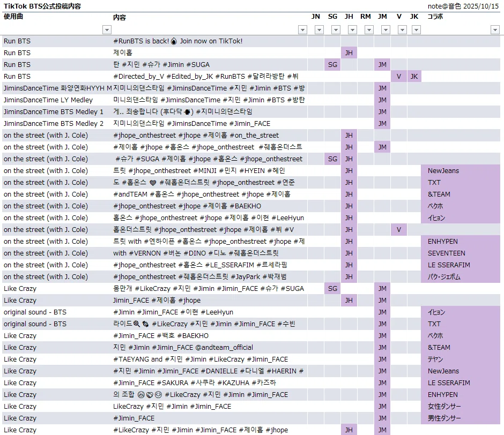The width and height of the screenshot is (504, 435).
Task: Select the 'with #VERNON #버논 #DINO' content cell
Action: [210, 253]
